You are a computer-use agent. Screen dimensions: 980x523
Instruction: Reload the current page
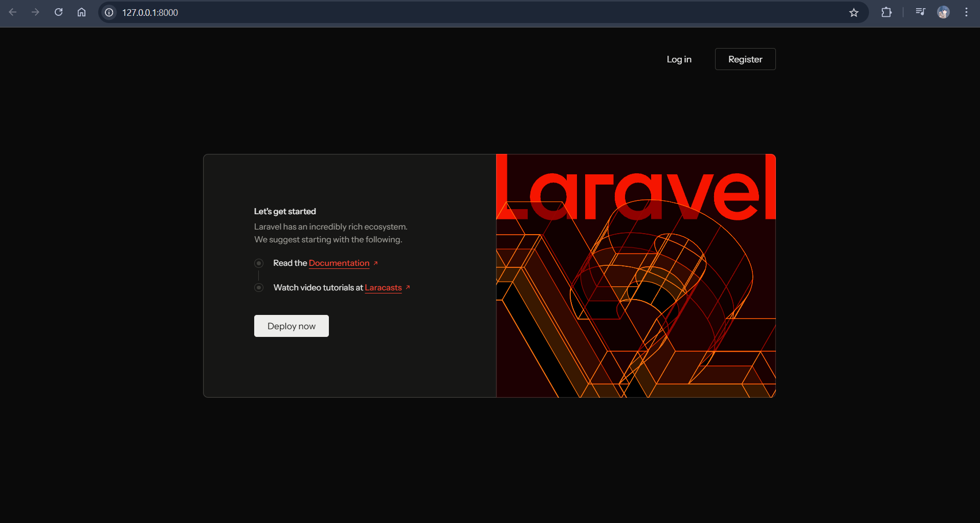click(58, 12)
